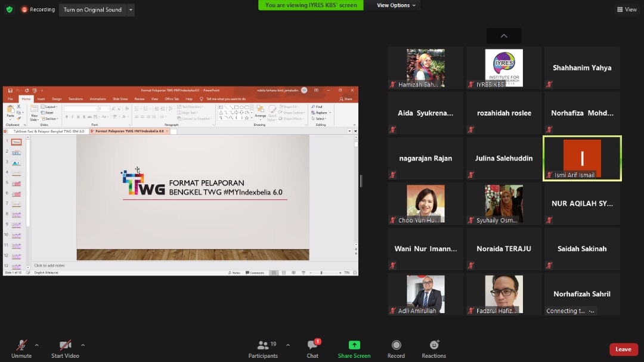Open the Participants panel
Image resolution: width=644 pixels, height=362 pixels.
[263, 348]
